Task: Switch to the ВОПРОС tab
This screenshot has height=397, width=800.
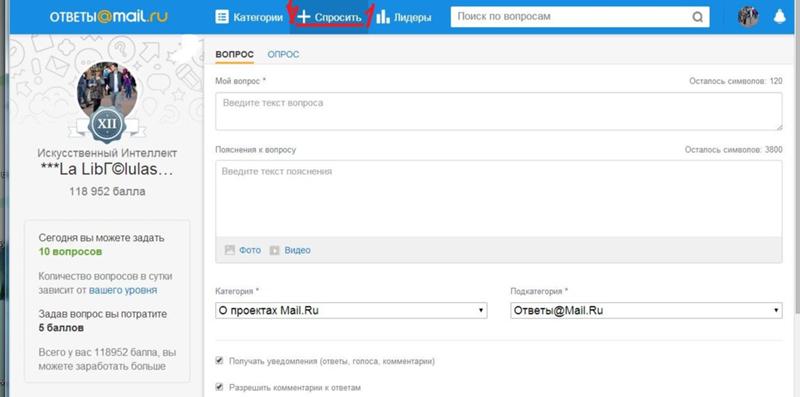Action: (234, 55)
